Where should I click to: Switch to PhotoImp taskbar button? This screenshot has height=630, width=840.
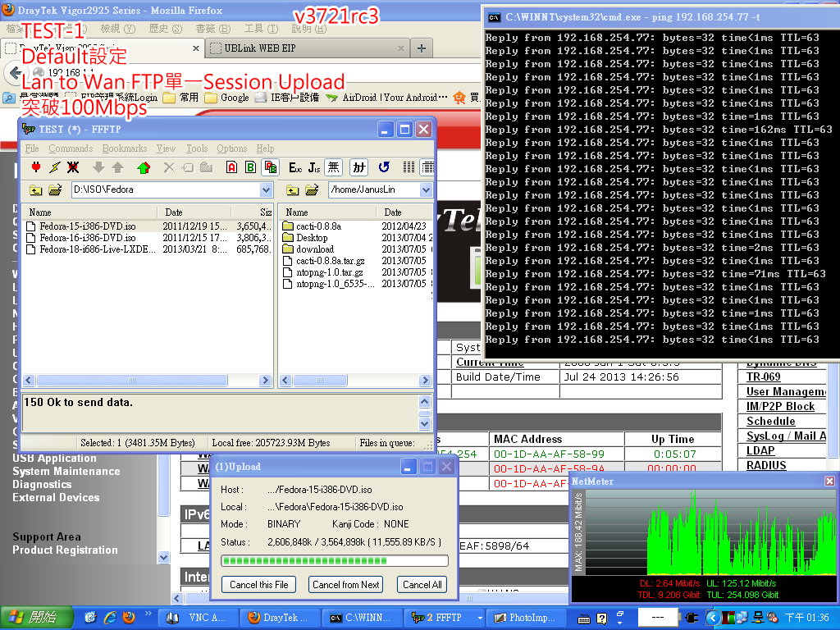[526, 618]
